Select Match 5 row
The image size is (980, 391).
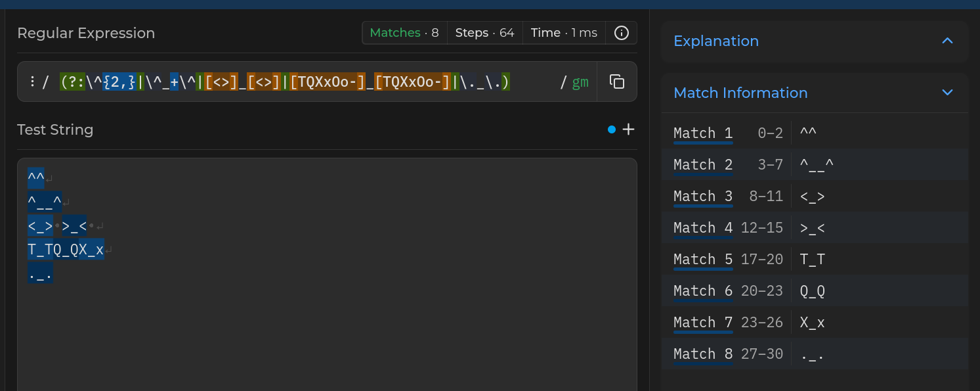pyautogui.click(x=815, y=259)
